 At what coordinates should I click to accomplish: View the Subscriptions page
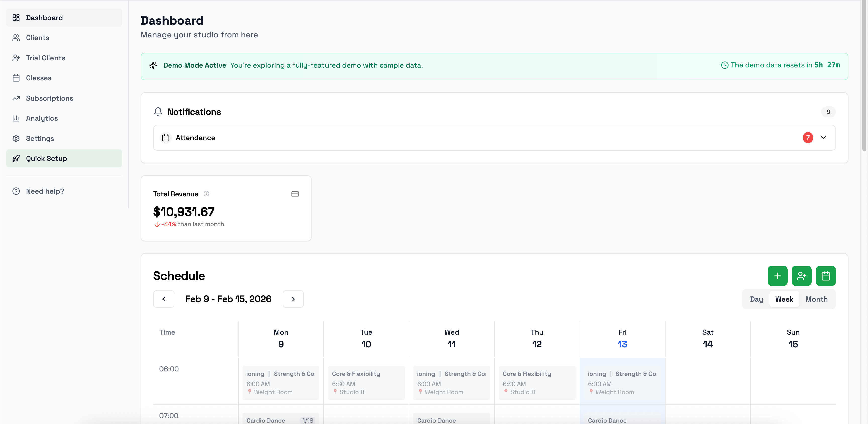49,98
